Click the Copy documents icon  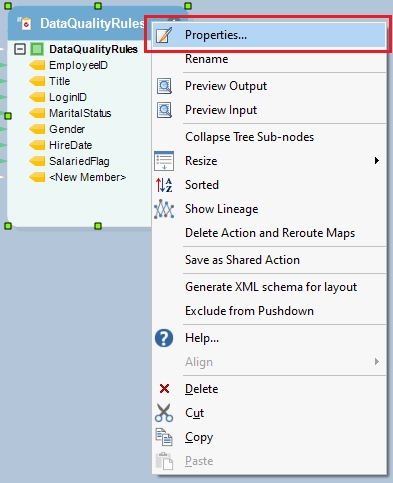[x=164, y=437]
